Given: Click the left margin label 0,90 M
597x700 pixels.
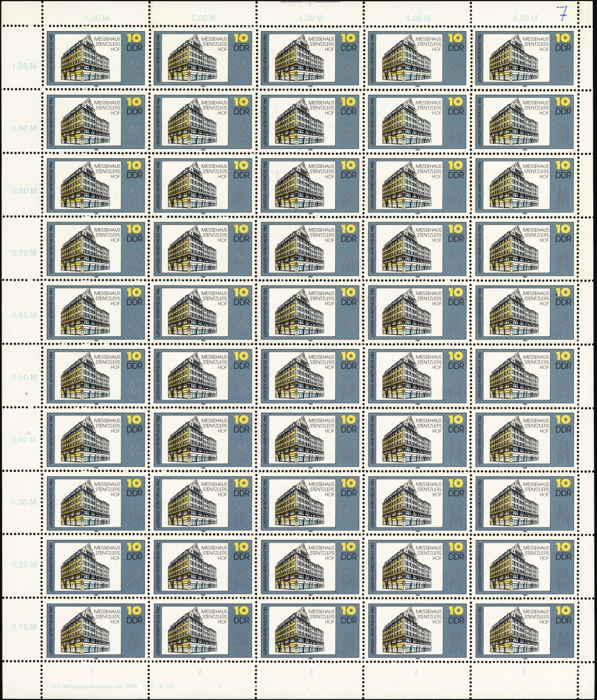Looking at the screenshot, I should pos(24,128).
